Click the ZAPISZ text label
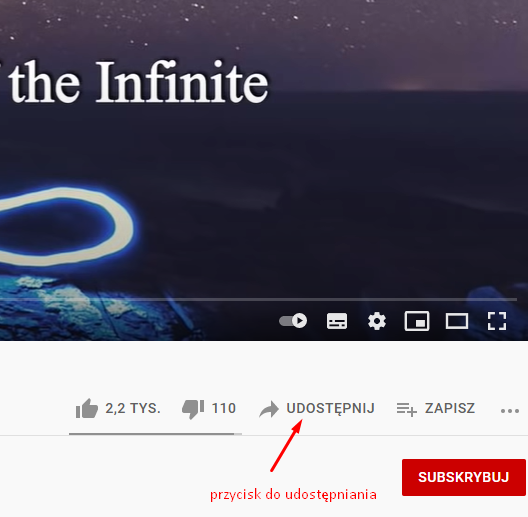The width and height of the screenshot is (528, 517). [x=450, y=408]
